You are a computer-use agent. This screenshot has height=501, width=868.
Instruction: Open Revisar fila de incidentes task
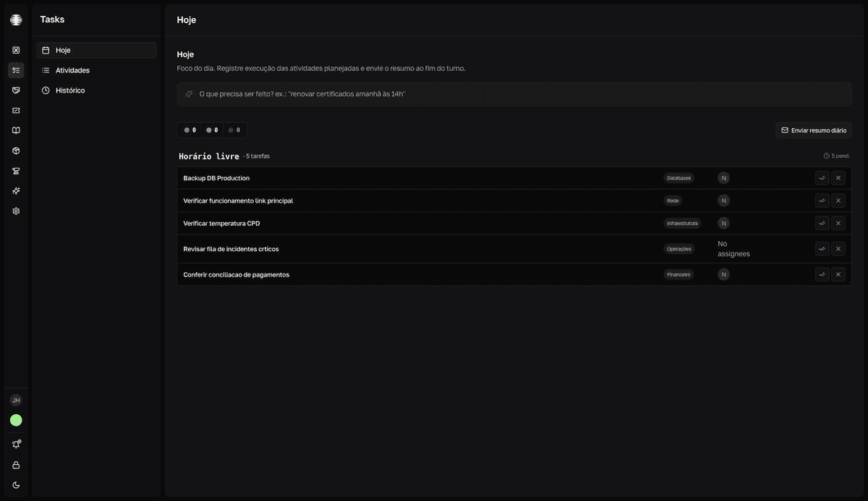[x=231, y=249]
